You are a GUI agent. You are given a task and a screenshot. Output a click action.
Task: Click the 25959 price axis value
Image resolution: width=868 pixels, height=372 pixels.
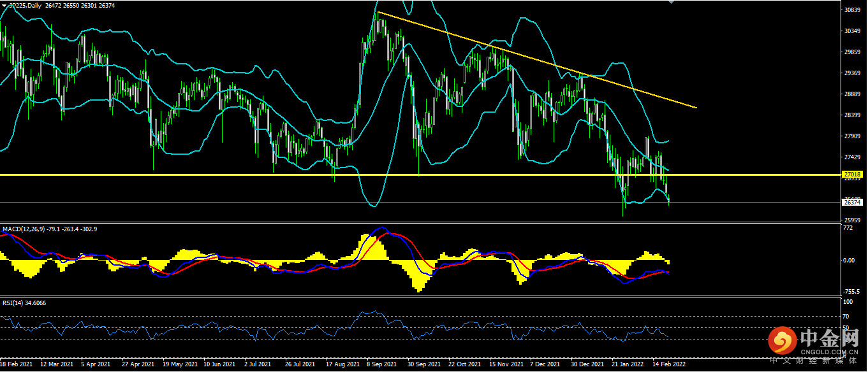pyautogui.click(x=852, y=220)
